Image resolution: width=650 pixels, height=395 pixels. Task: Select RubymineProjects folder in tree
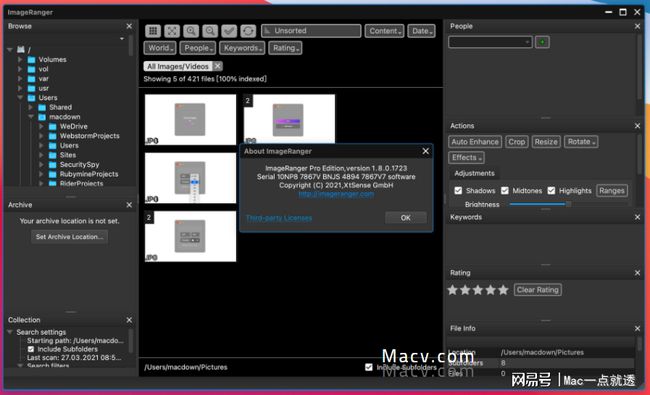tap(89, 174)
